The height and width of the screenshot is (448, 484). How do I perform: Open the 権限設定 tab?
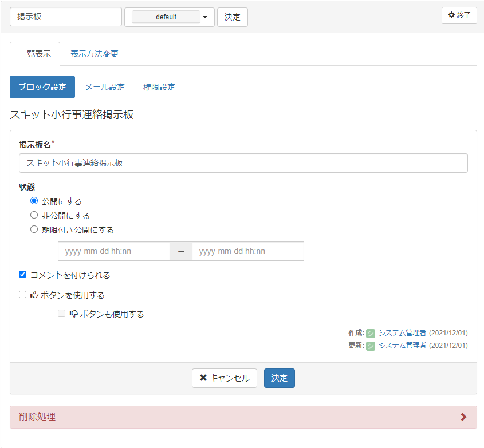tap(159, 87)
